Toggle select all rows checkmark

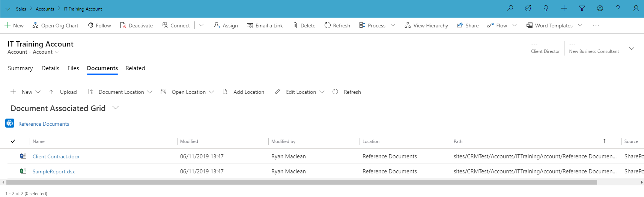[13, 141]
